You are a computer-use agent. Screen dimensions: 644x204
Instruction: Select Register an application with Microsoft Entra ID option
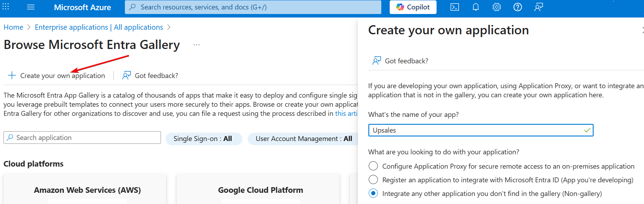(373, 180)
